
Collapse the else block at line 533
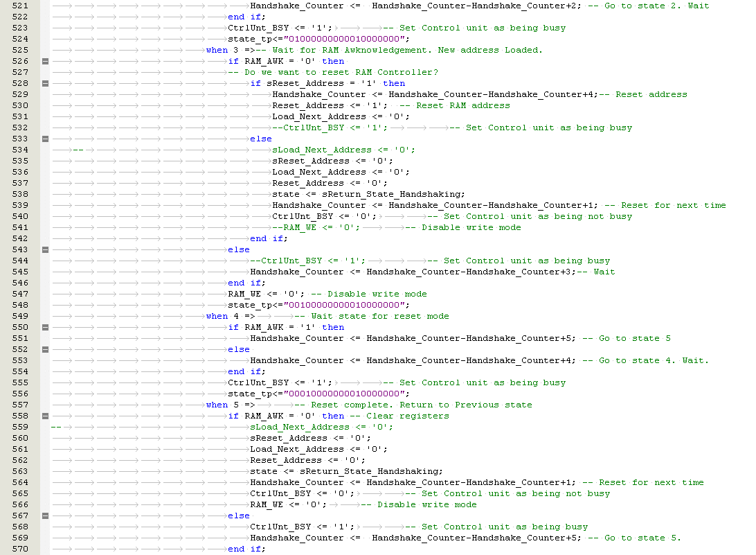click(x=46, y=139)
